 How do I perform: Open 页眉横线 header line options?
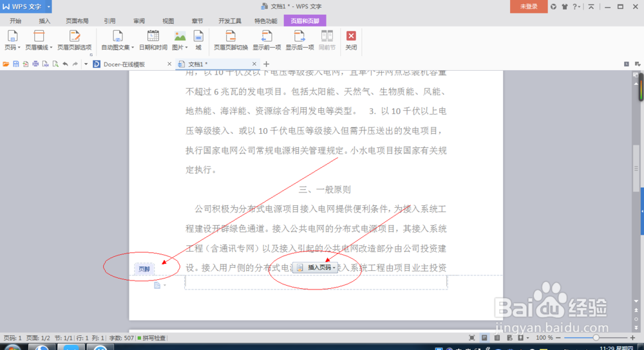39,40
